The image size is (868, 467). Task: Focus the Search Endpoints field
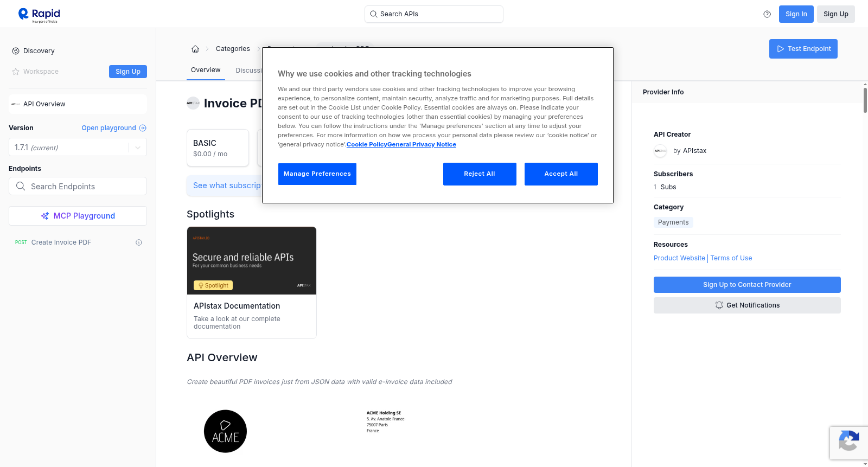point(78,186)
